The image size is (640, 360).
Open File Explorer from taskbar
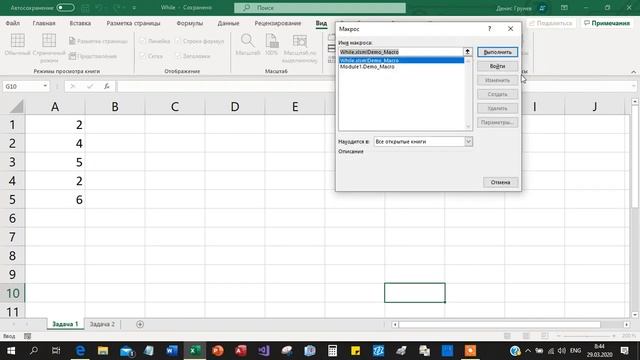point(103,351)
